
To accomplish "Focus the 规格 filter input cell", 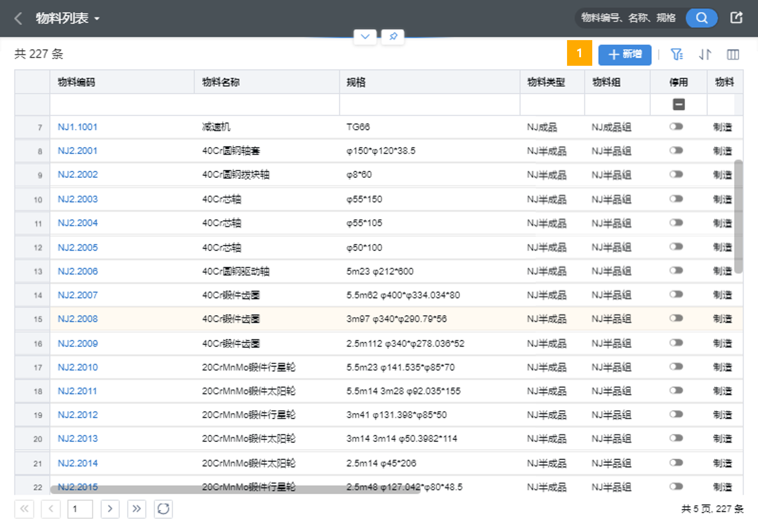I will (x=430, y=105).
